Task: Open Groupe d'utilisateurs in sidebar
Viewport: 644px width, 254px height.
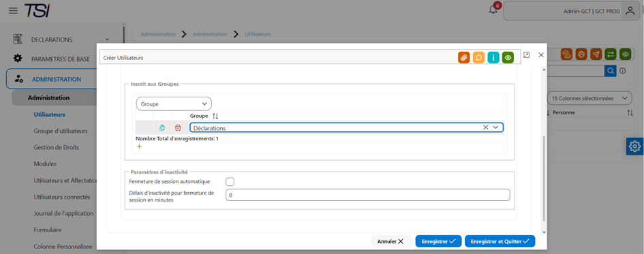Action: tap(61, 131)
